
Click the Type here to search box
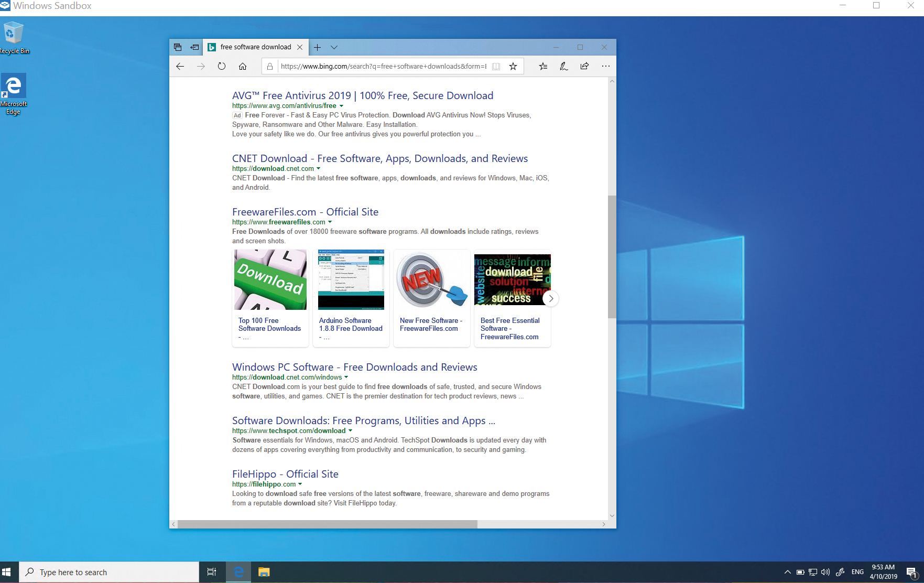click(x=109, y=572)
